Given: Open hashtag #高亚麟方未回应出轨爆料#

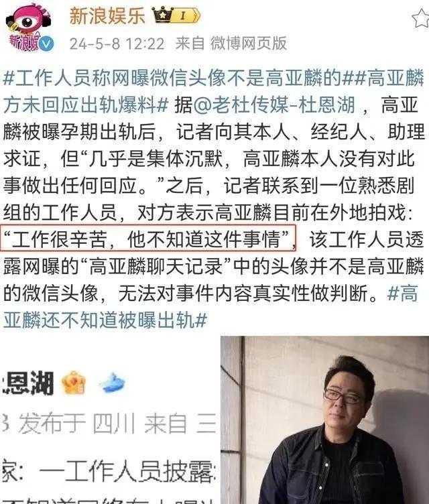Looking at the screenshot, I should click(x=214, y=91).
